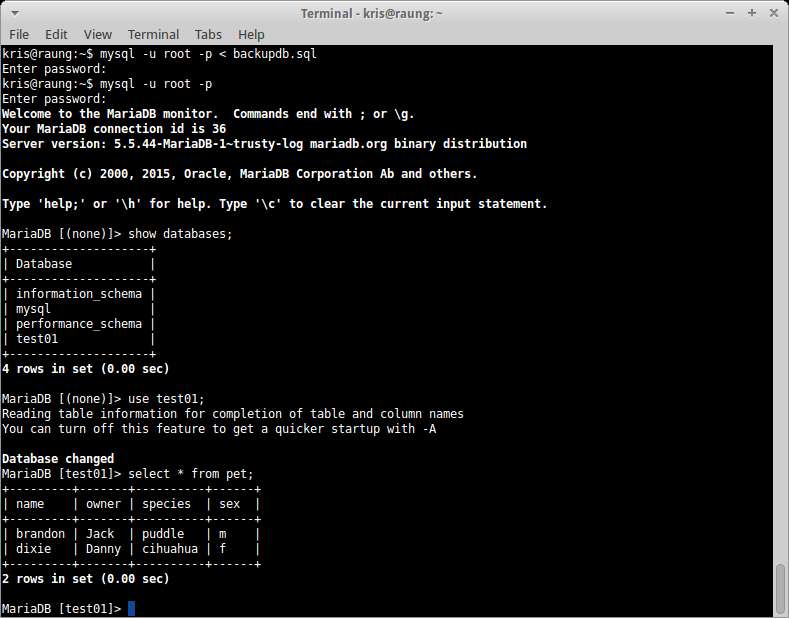Open the window menu arrow in title bar
This screenshot has width=789, height=618.
pos(15,13)
